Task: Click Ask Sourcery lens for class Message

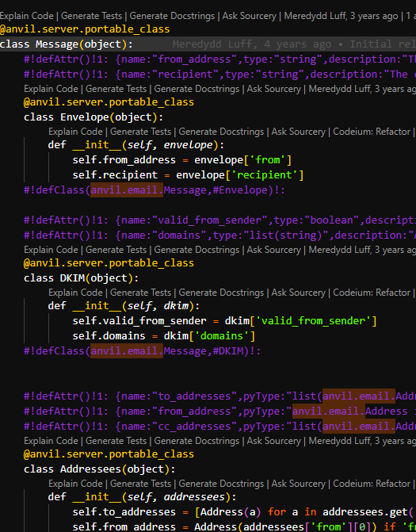Action: click(249, 16)
